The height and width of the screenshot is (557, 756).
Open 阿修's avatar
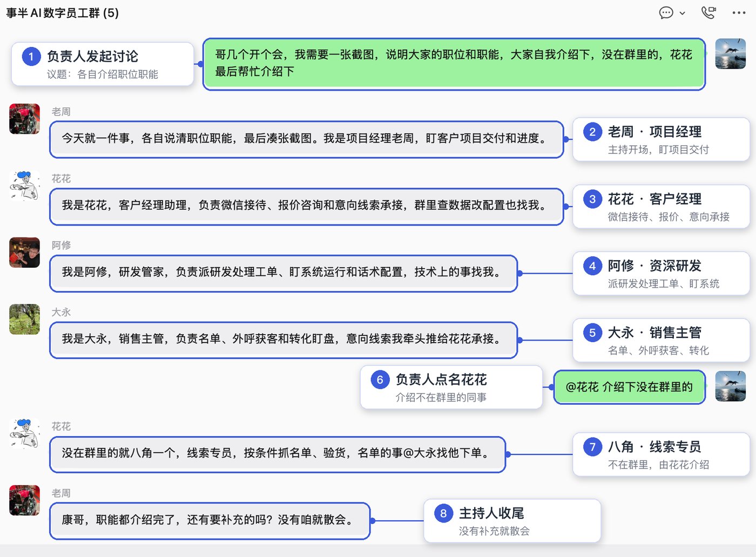pyautogui.click(x=25, y=253)
